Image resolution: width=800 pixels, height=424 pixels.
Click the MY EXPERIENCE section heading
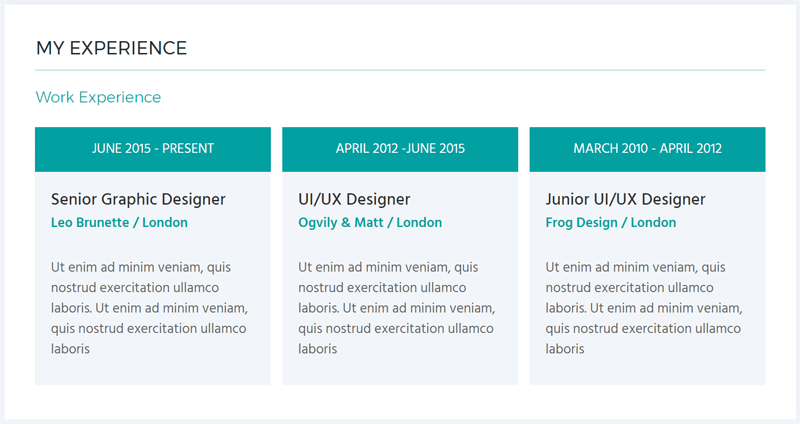[111, 48]
